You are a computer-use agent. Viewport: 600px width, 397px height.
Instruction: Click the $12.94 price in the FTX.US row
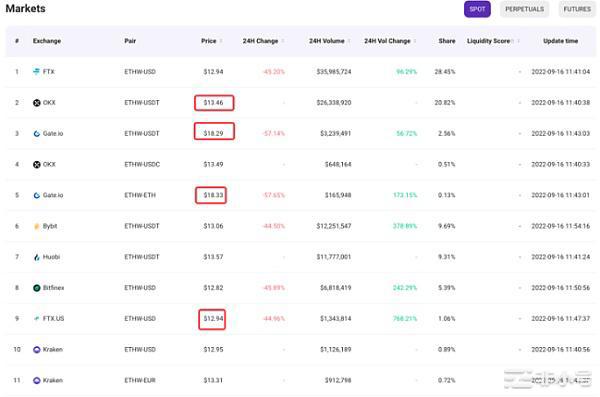tap(214, 319)
